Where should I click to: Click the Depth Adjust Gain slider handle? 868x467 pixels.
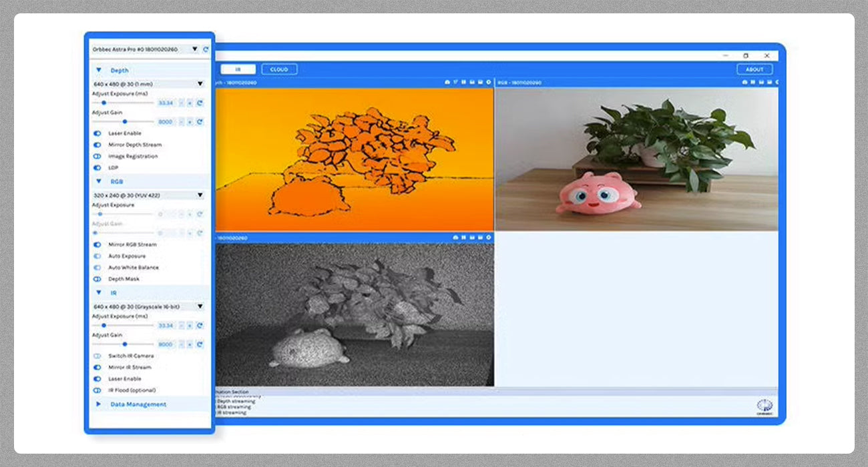124,121
